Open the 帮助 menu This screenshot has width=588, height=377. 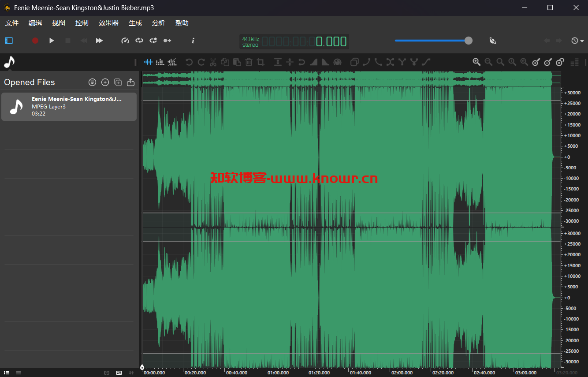click(182, 23)
